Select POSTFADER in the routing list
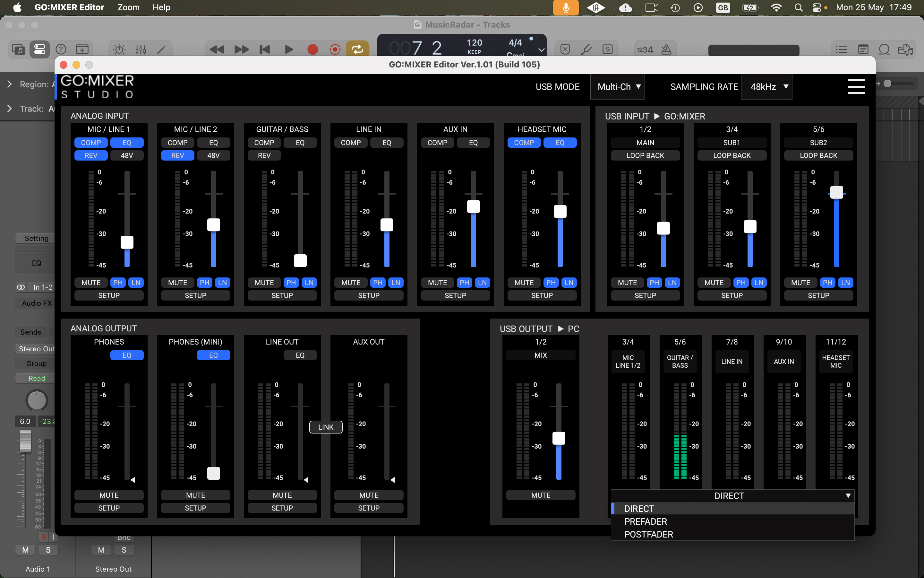 pos(732,534)
